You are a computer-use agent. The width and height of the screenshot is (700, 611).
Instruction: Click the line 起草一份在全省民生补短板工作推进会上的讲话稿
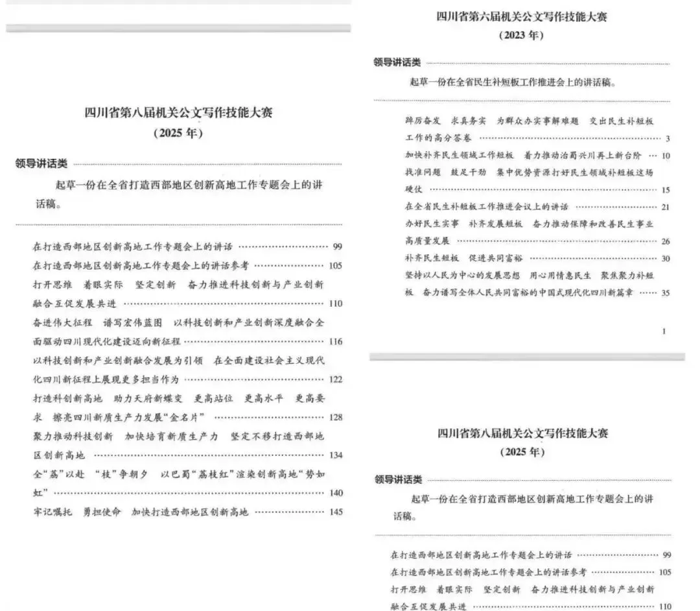tap(513, 82)
